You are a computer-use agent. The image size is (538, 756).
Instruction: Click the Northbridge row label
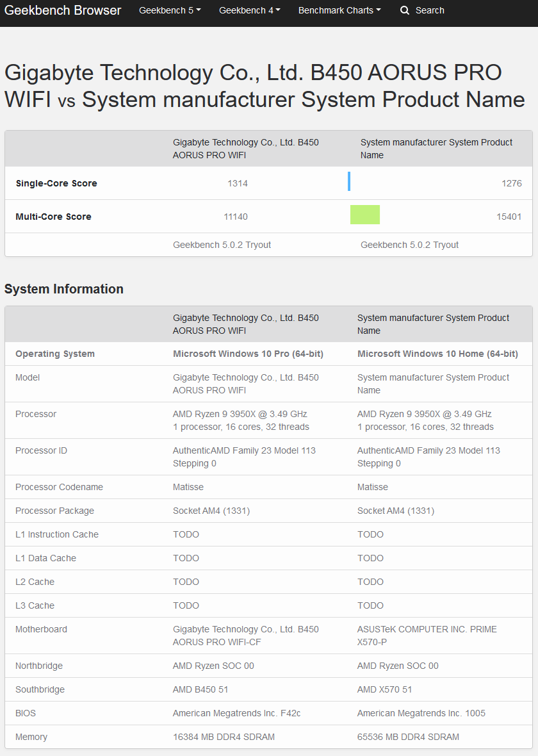(39, 666)
